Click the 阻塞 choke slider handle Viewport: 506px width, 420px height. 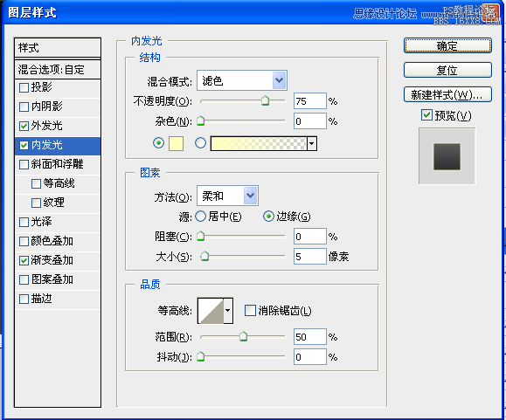pos(201,237)
